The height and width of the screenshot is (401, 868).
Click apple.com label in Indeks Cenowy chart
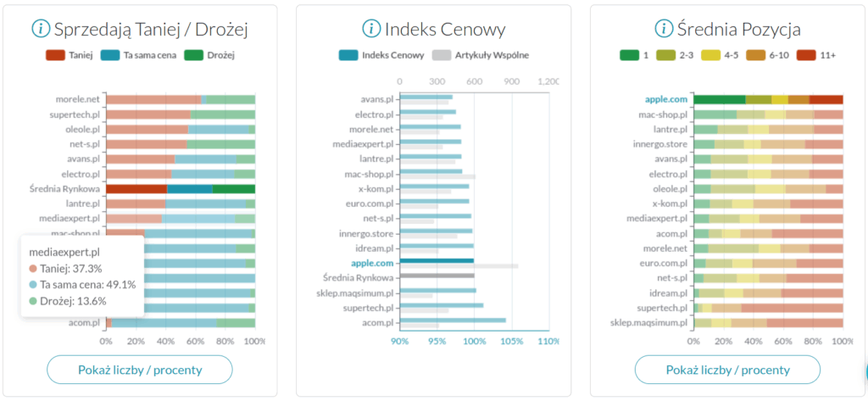tap(373, 263)
